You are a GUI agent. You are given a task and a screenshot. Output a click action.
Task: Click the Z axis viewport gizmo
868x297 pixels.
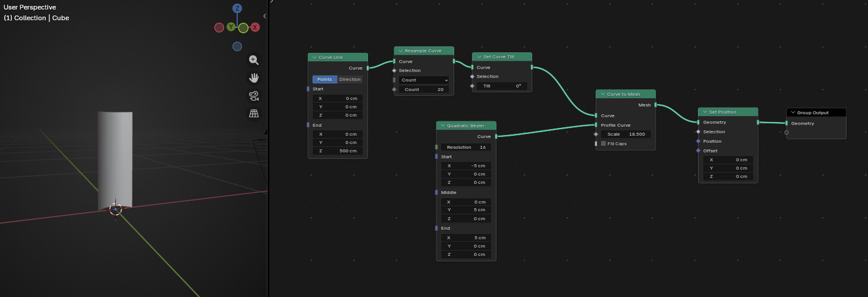pos(237,8)
